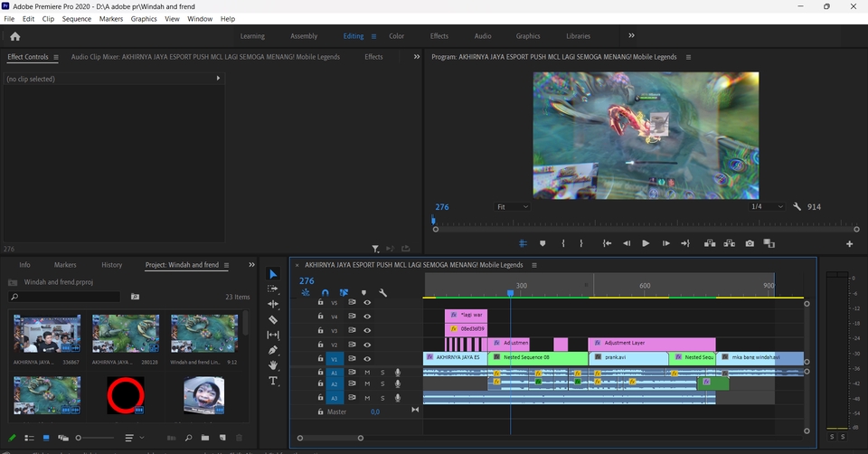Image resolution: width=868 pixels, height=454 pixels.
Task: Export frame with camera icon
Action: pos(750,243)
